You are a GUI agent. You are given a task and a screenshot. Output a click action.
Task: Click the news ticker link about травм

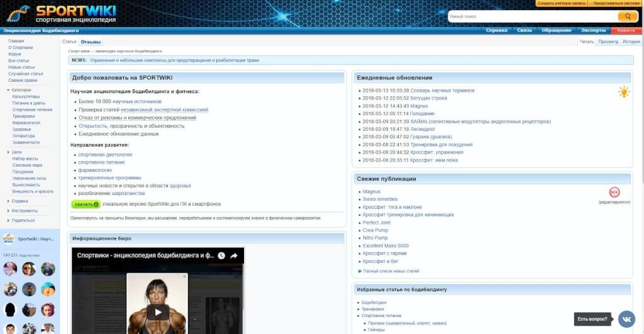click(x=175, y=60)
